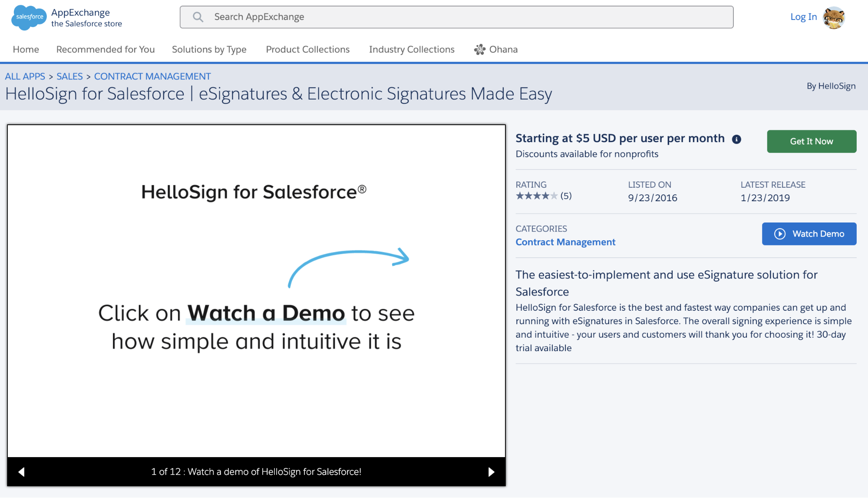Go to next slide in carousel
The height and width of the screenshot is (498, 868).
point(491,472)
